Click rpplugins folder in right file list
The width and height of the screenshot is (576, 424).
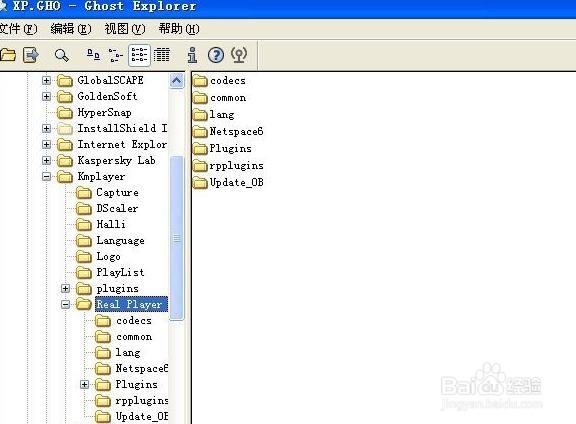click(228, 166)
